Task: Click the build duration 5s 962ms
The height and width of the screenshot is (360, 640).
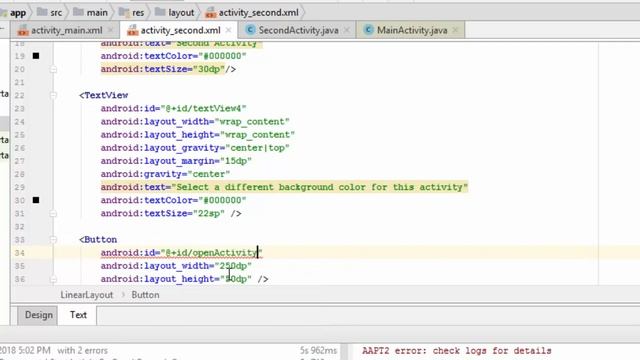Action: tap(318, 351)
